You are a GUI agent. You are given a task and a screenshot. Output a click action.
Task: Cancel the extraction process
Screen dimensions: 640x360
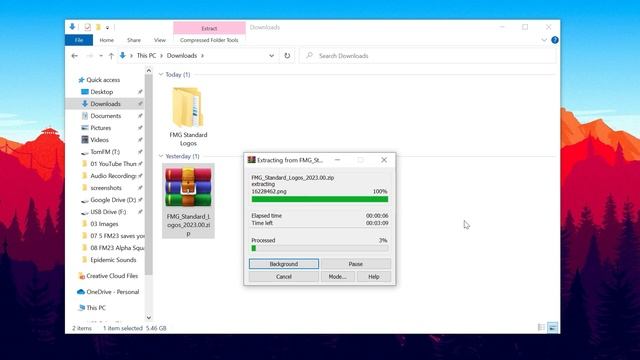(x=284, y=277)
